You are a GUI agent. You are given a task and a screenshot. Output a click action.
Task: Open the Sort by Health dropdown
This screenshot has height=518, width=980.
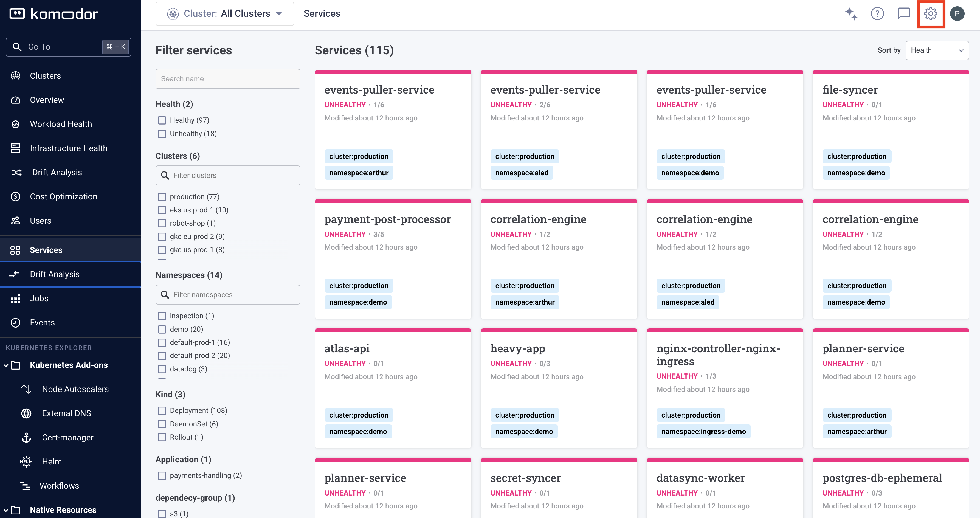coord(937,50)
